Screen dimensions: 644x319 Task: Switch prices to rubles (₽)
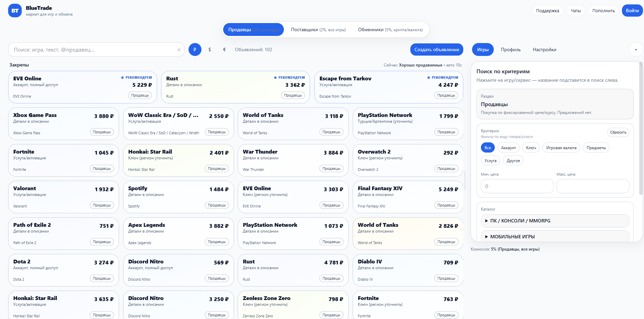195,49
